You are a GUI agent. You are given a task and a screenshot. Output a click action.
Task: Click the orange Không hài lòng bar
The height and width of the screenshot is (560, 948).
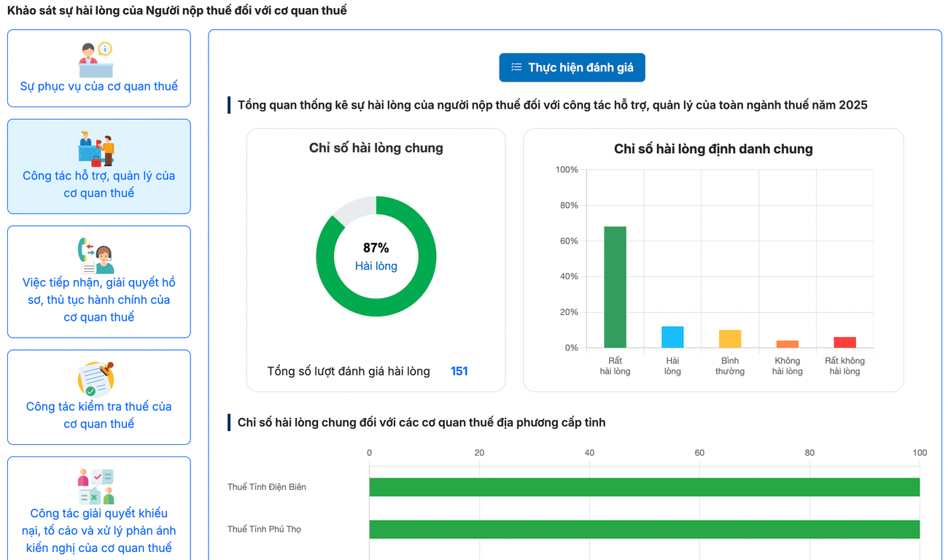(x=788, y=344)
